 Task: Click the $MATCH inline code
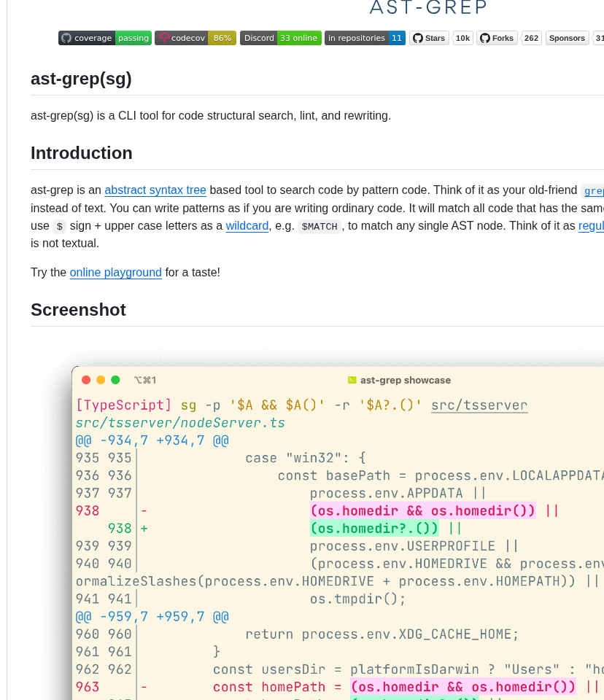(x=320, y=226)
